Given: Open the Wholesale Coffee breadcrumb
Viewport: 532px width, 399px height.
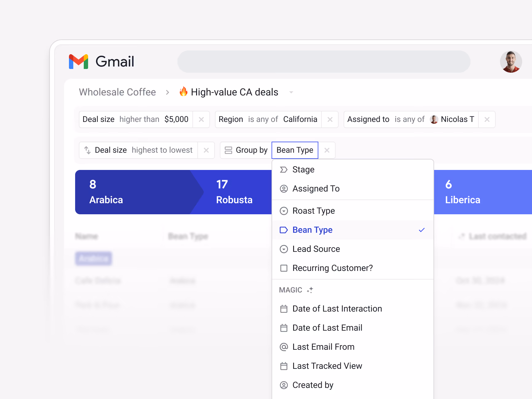Looking at the screenshot, I should point(117,92).
